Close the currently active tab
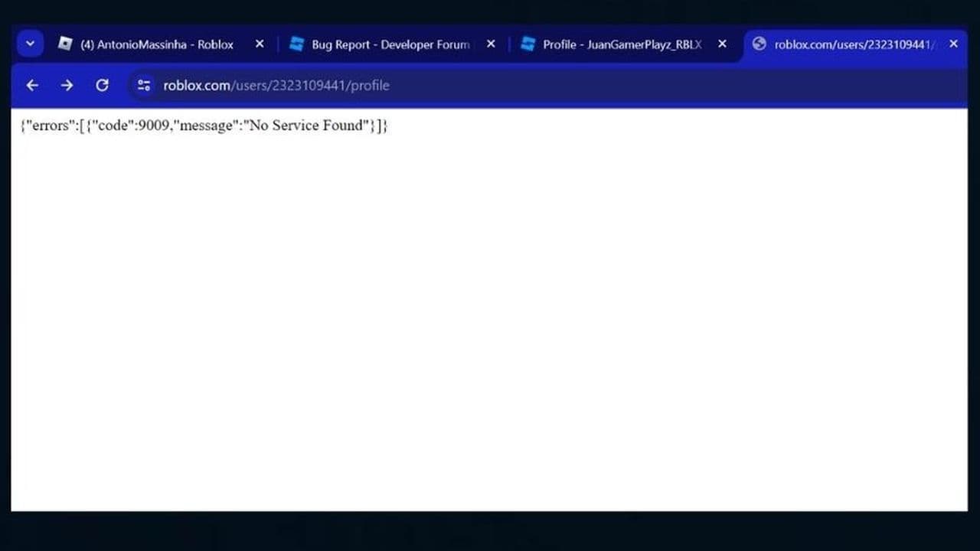The height and width of the screenshot is (551, 980). tap(953, 44)
